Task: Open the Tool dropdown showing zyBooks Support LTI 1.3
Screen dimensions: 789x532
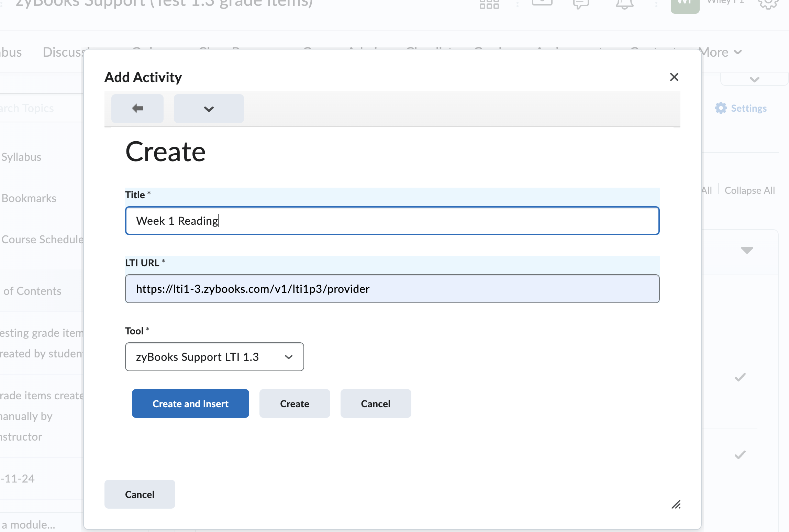Action: 214,357
